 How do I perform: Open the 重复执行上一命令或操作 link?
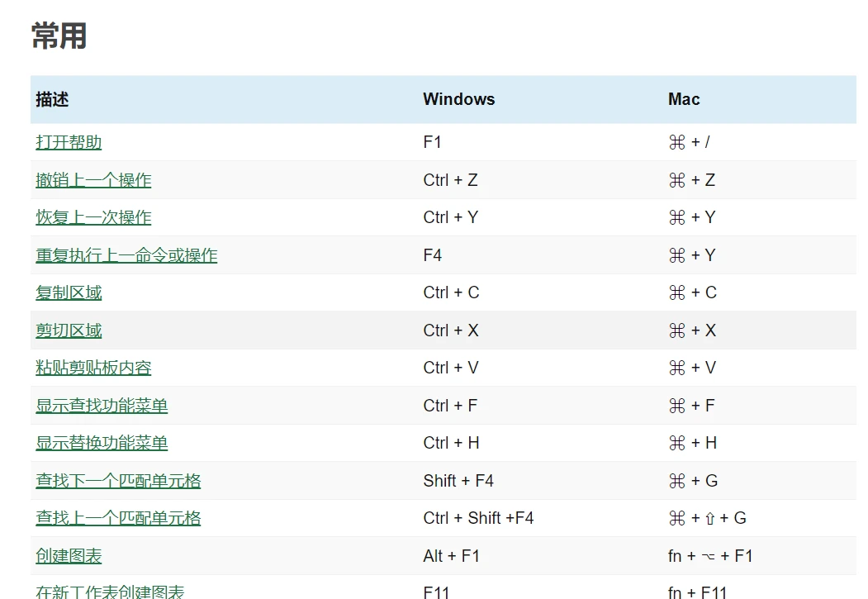click(x=126, y=255)
